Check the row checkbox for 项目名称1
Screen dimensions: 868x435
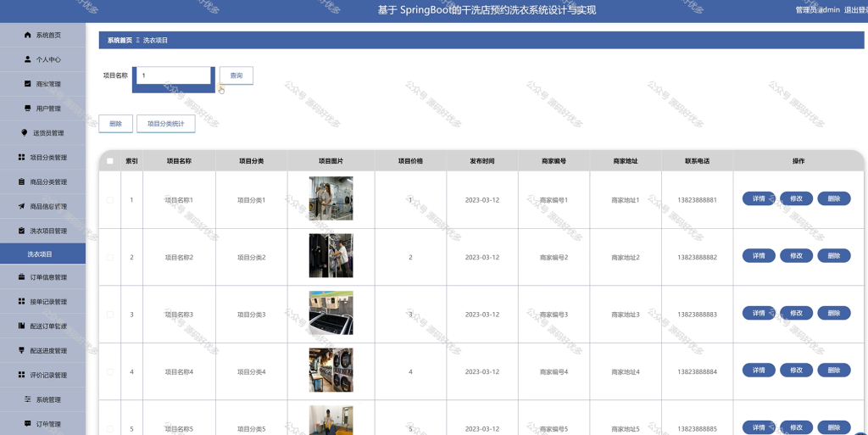click(x=109, y=200)
